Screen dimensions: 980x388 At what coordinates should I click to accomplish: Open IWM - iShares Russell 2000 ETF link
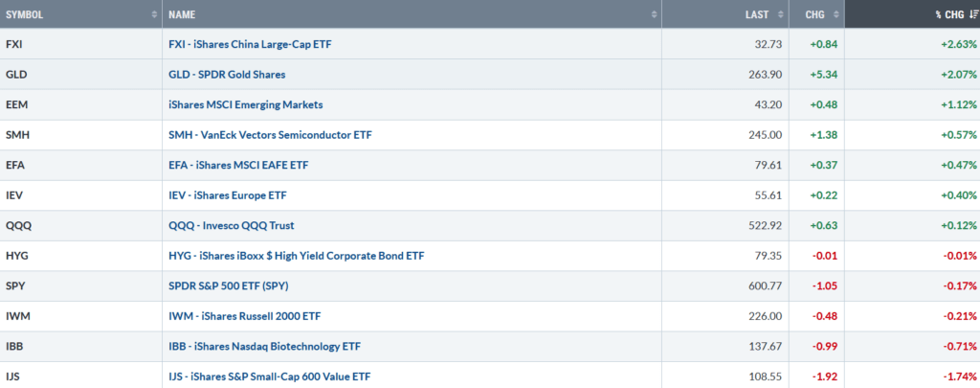244,317
